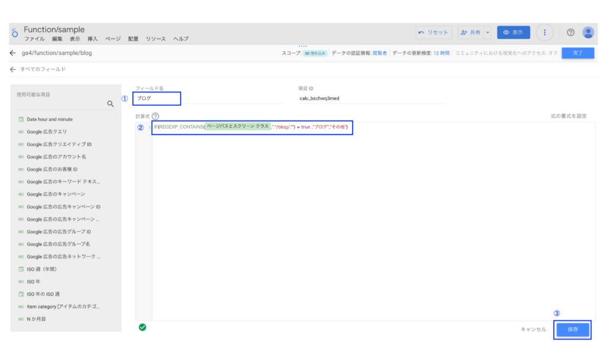The width and height of the screenshot is (607, 364).
Task: Open the リソース menu
Action: pyautogui.click(x=156, y=39)
